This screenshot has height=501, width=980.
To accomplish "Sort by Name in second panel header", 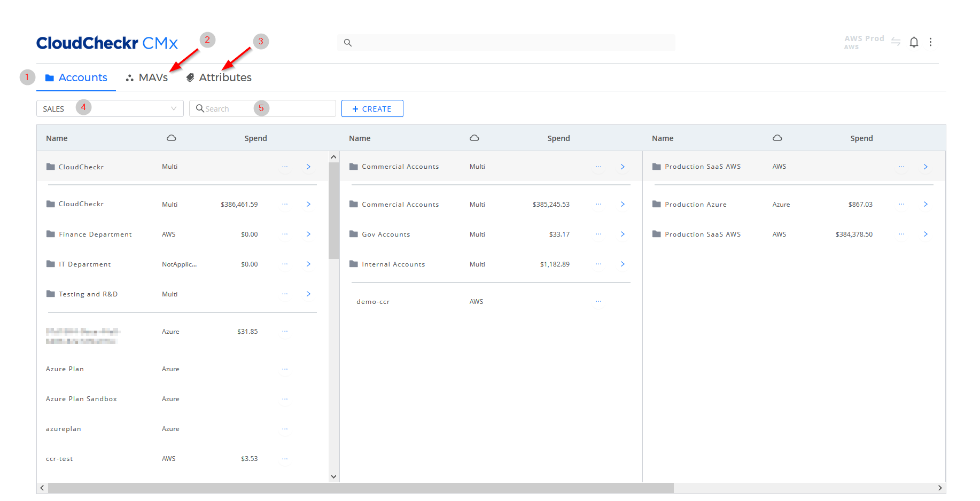I will pyautogui.click(x=360, y=138).
